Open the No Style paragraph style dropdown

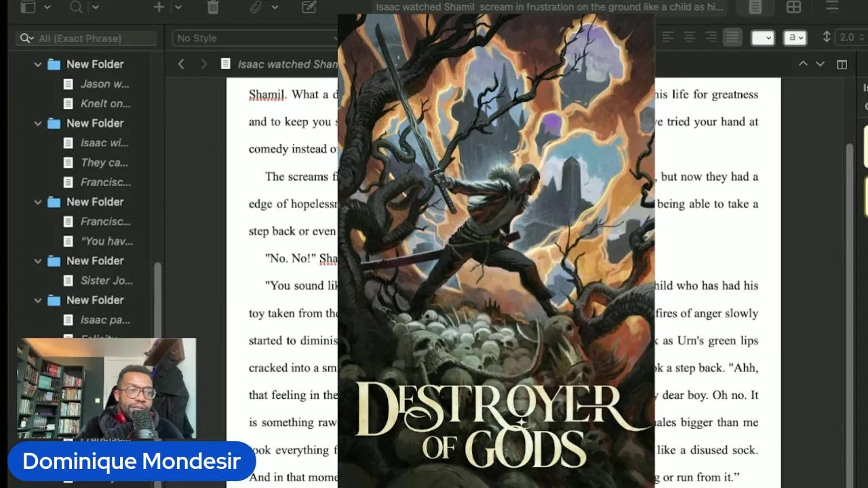(255, 38)
